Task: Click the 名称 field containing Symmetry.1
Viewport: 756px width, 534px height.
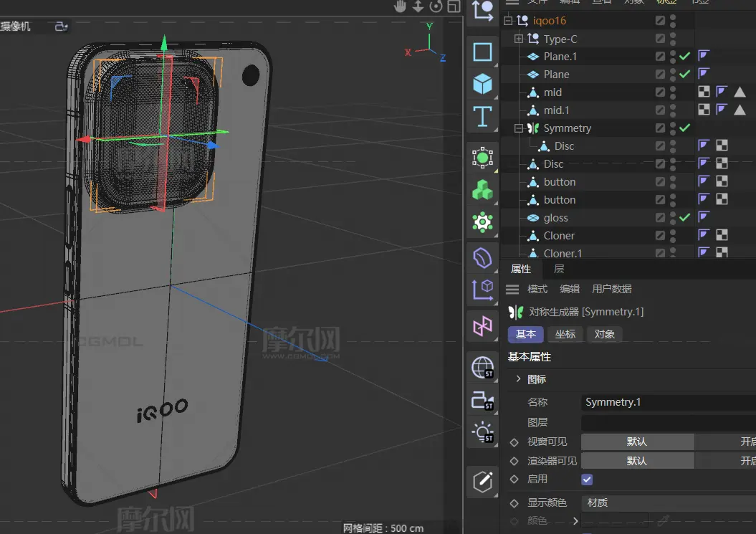Action: tap(669, 402)
